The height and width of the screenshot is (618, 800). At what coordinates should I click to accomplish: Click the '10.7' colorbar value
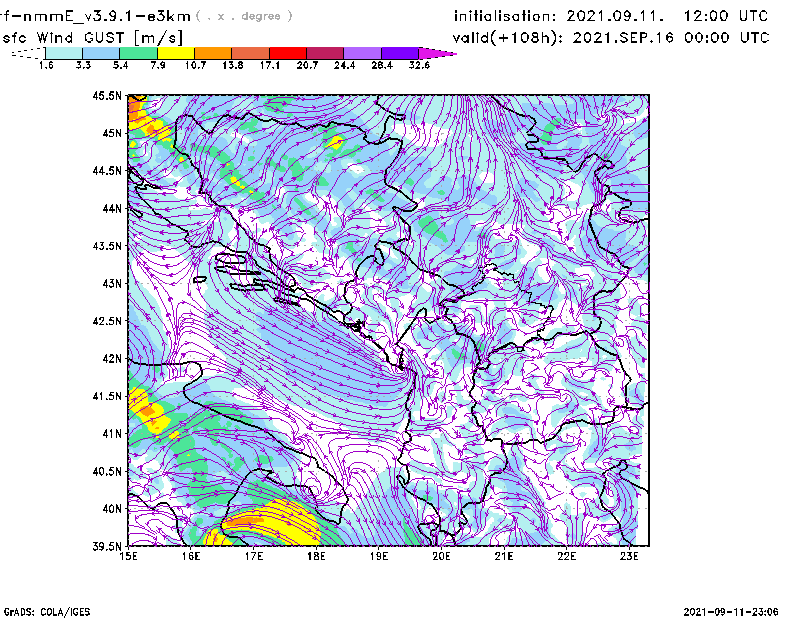tap(195, 65)
